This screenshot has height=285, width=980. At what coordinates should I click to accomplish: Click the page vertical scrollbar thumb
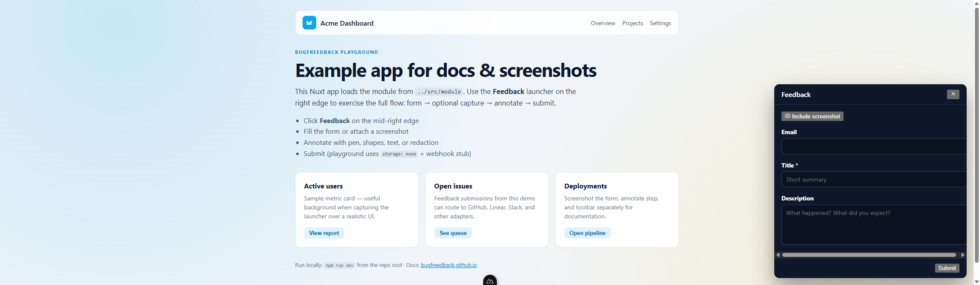pos(976,134)
